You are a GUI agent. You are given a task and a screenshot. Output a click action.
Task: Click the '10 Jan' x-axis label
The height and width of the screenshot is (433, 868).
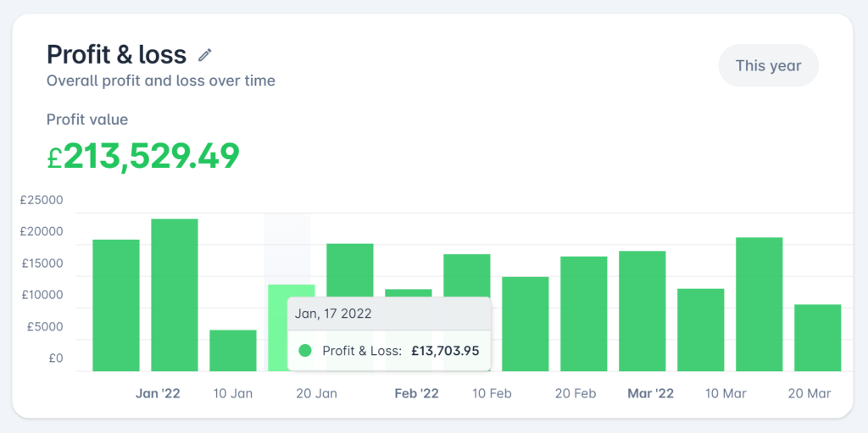[233, 394]
